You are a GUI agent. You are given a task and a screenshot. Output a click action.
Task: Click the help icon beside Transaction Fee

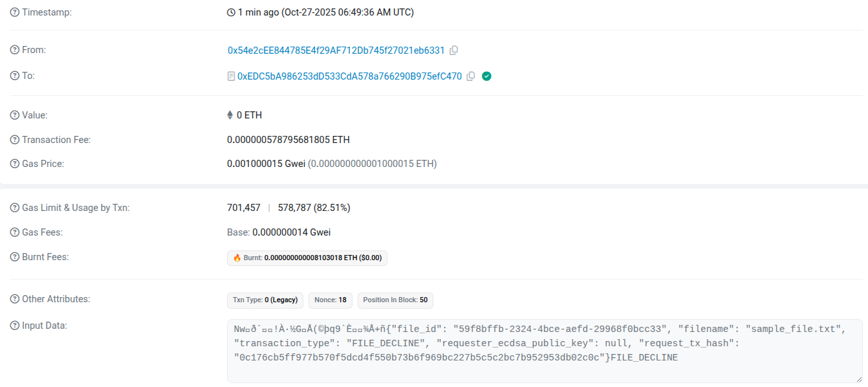pyautogui.click(x=15, y=140)
